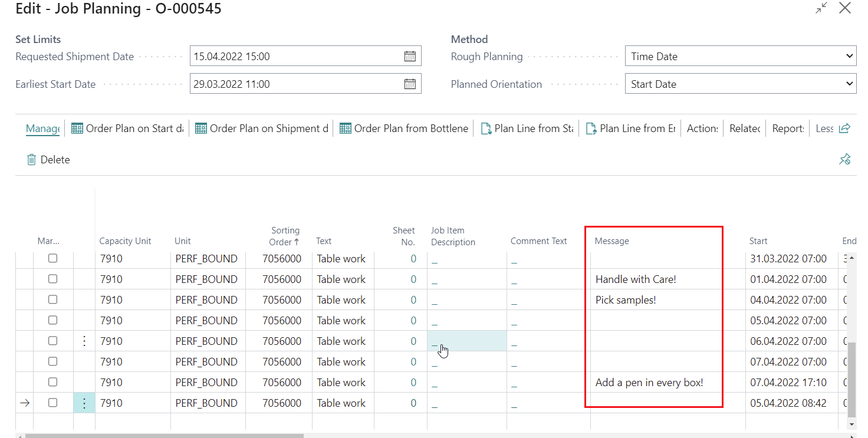Click the vertical scrollbar down arrow

click(851, 423)
